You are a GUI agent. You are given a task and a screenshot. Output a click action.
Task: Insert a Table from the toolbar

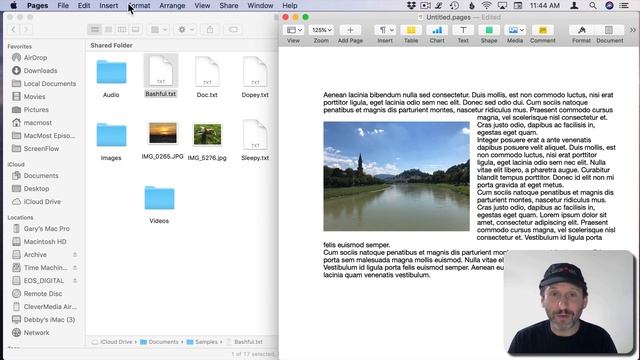point(411,30)
